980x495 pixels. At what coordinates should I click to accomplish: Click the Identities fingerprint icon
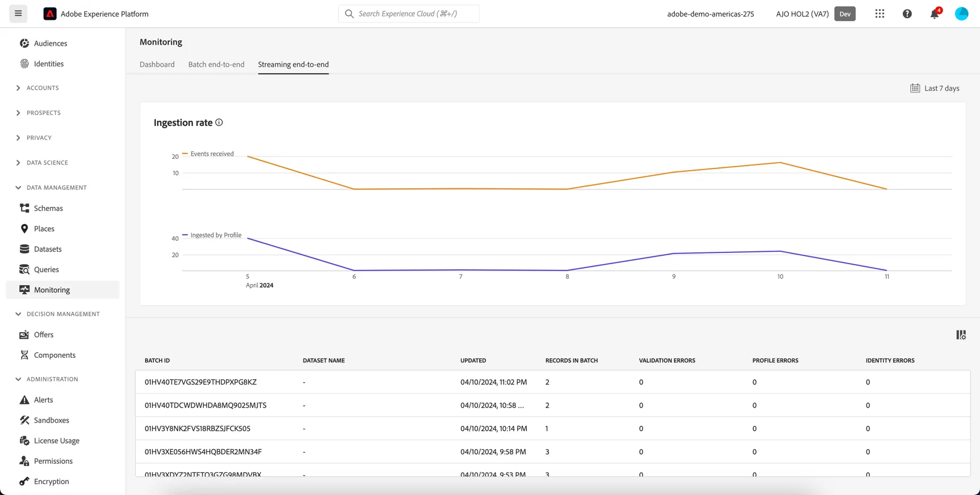point(24,64)
